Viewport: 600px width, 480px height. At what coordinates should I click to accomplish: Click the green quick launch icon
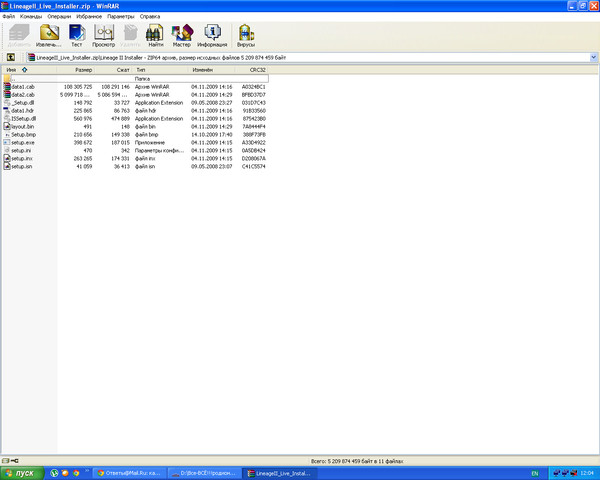coord(54,473)
